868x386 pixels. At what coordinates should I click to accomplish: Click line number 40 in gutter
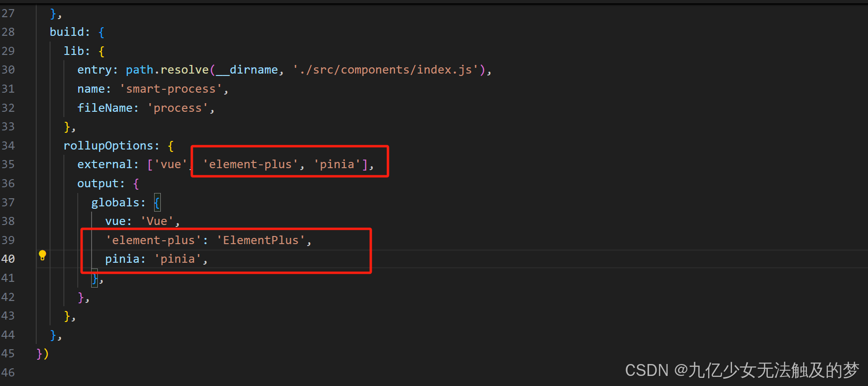8,259
